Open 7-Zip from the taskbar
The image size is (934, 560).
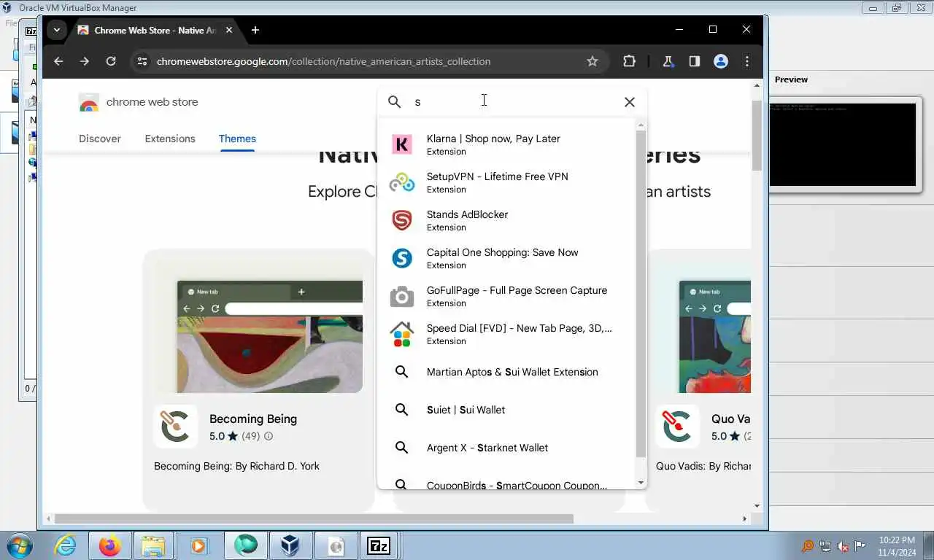[379, 545]
